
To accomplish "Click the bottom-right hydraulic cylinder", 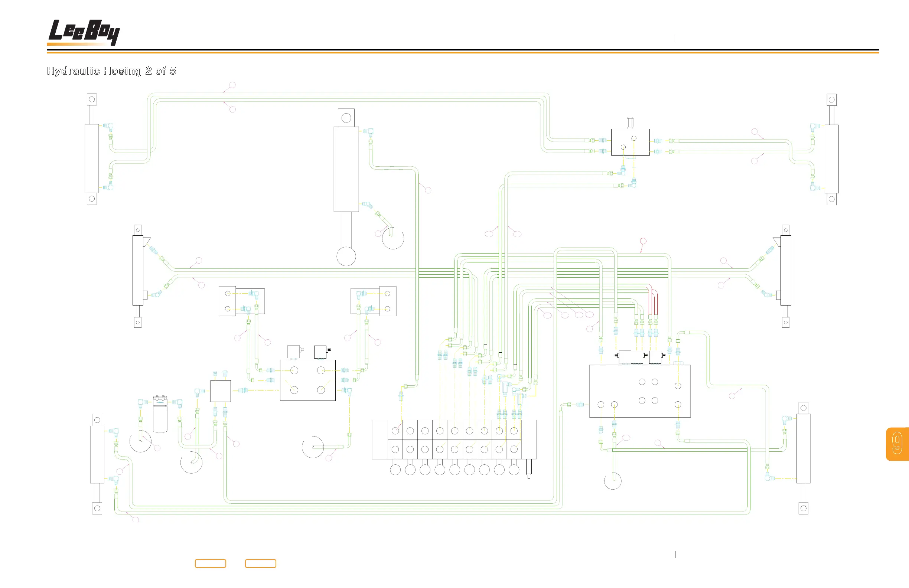I will pyautogui.click(x=803, y=448).
